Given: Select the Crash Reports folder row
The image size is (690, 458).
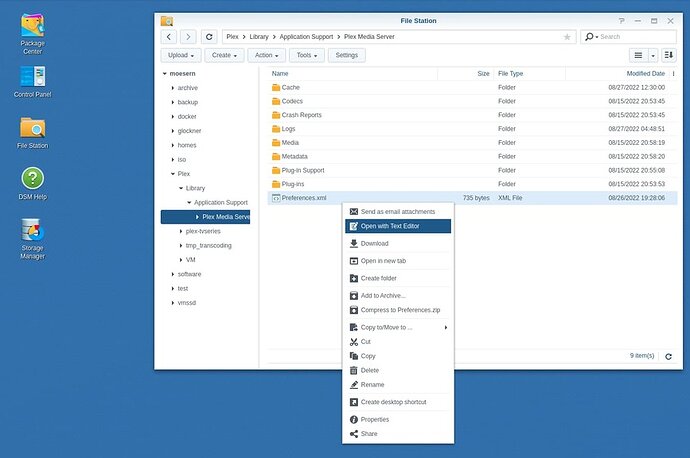Looking at the screenshot, I should 473,115.
